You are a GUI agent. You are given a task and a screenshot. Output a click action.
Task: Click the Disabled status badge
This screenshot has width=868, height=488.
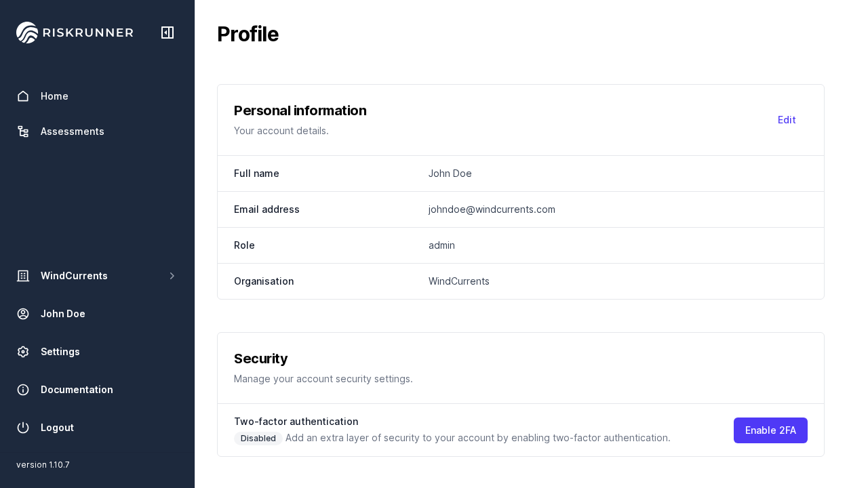coord(258,439)
